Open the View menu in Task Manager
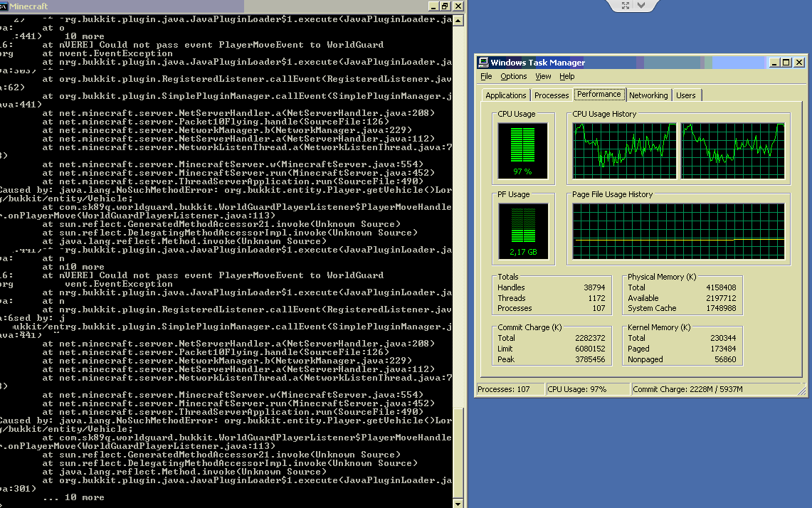The height and width of the screenshot is (508, 812). click(x=543, y=76)
